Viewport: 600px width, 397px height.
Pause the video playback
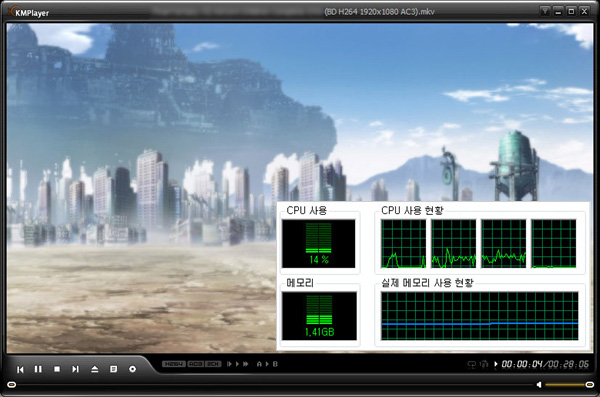(x=38, y=369)
